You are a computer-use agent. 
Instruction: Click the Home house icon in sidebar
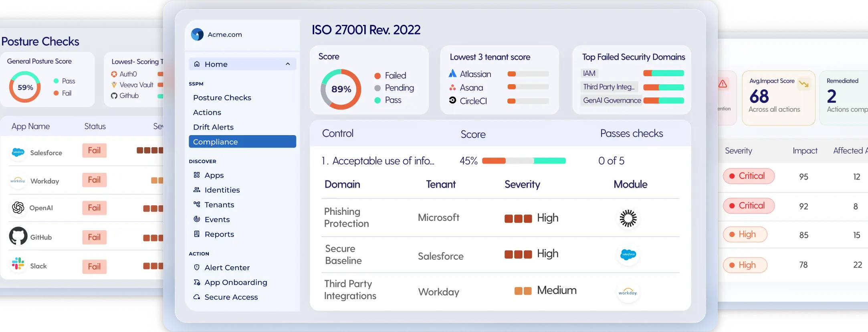point(197,64)
